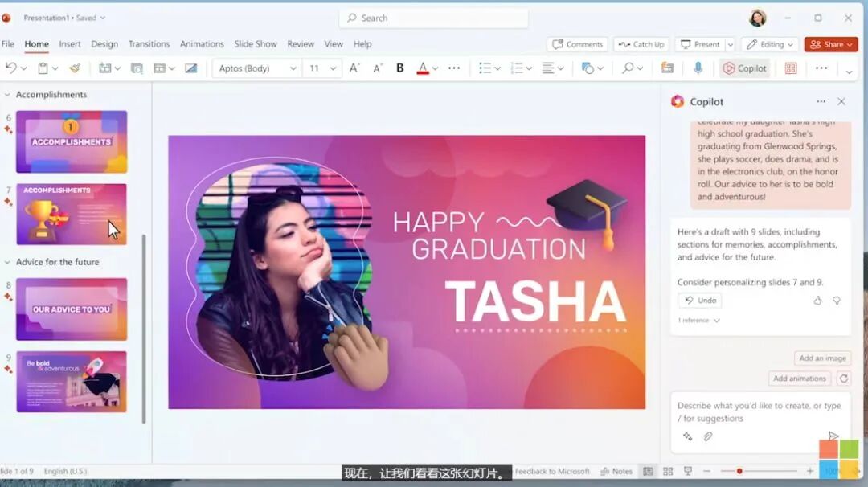Open the Insert tab

[70, 43]
